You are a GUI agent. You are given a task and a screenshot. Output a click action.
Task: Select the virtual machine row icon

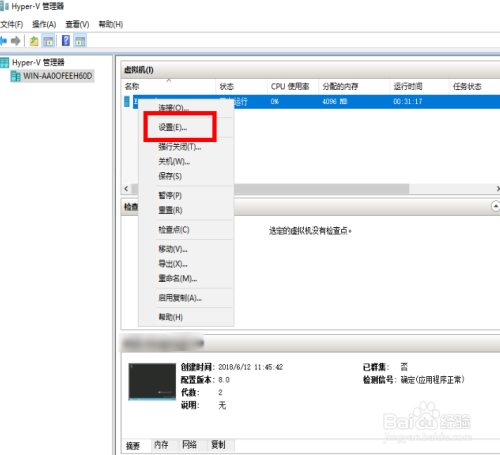tap(127, 101)
